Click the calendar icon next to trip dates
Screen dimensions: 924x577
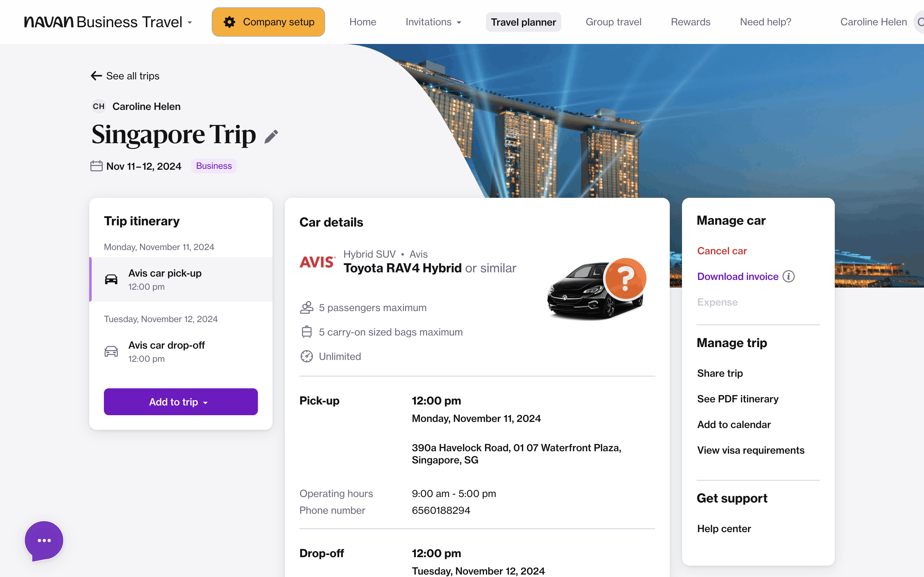coord(96,166)
